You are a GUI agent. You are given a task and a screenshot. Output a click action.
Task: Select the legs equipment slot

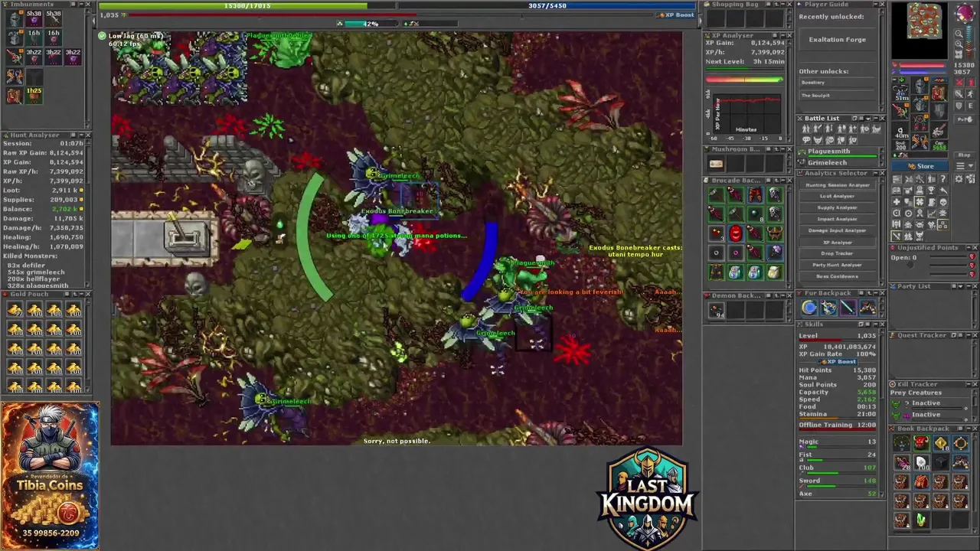(920, 121)
